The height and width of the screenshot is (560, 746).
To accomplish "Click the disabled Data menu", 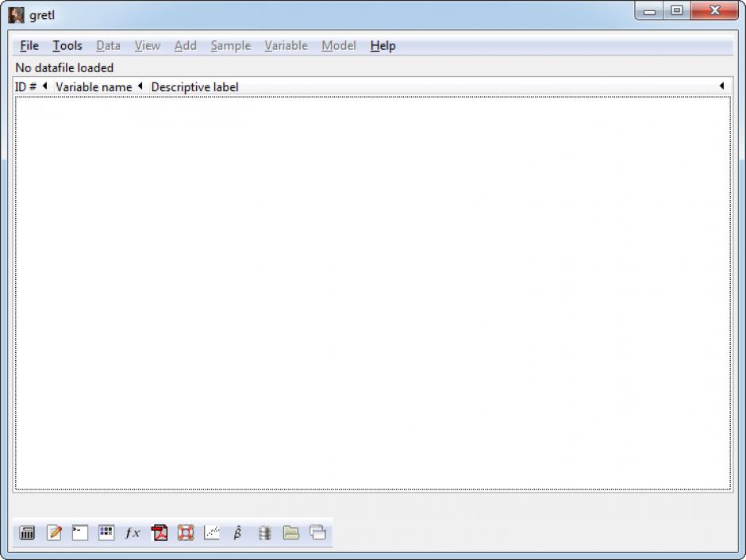I will (x=108, y=46).
